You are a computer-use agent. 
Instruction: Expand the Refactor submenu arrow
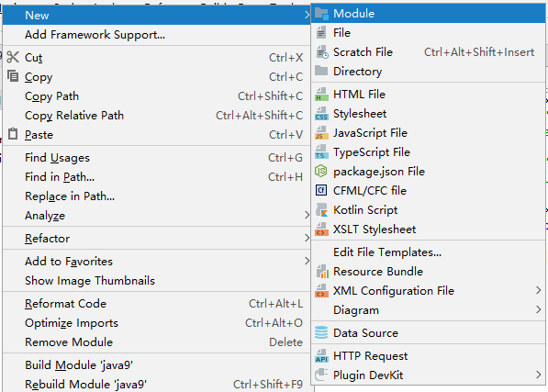[x=307, y=239]
